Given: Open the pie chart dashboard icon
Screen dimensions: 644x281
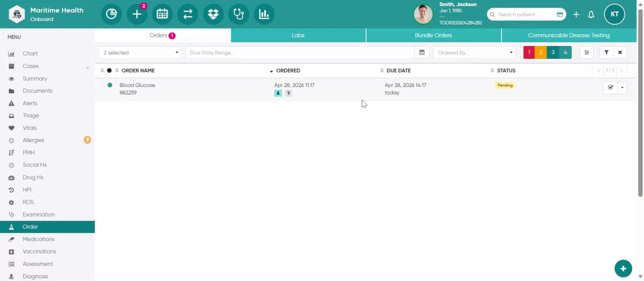Looking at the screenshot, I should 111,14.
